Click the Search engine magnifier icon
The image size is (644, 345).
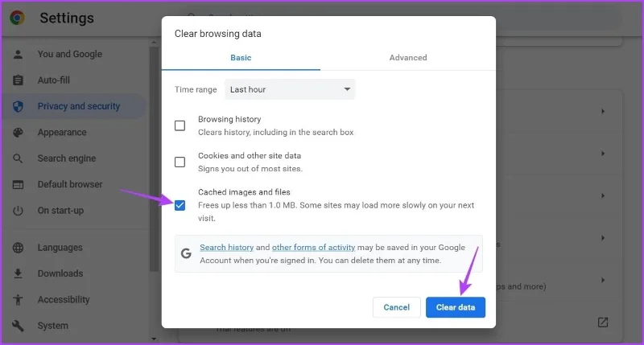[x=18, y=158]
